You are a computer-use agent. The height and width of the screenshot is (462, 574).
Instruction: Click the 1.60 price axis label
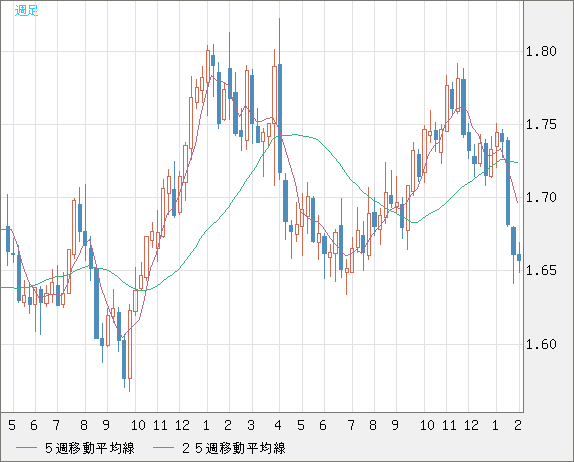541,344
